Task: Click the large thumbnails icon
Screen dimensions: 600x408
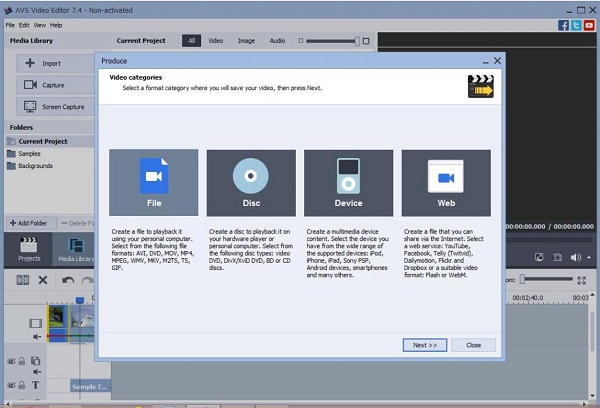Action: point(366,41)
